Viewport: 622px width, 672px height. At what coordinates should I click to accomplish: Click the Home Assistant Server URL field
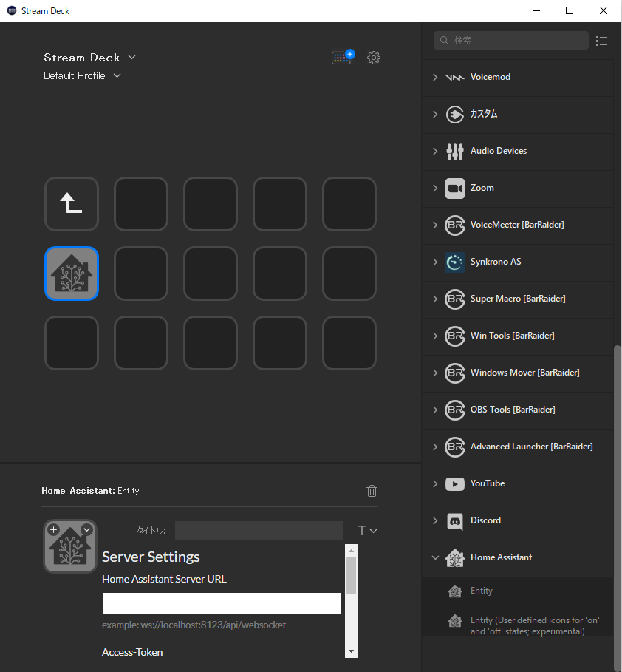tap(222, 603)
